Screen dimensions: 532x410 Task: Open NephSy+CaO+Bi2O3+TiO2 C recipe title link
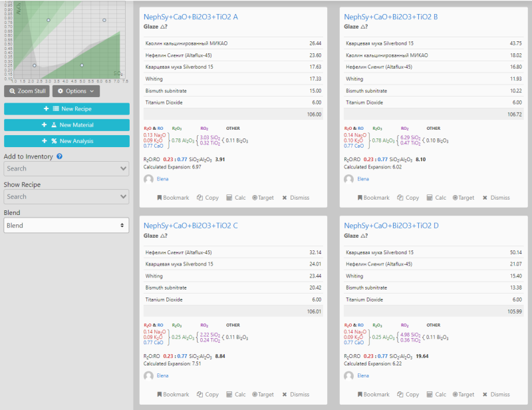[190, 226]
